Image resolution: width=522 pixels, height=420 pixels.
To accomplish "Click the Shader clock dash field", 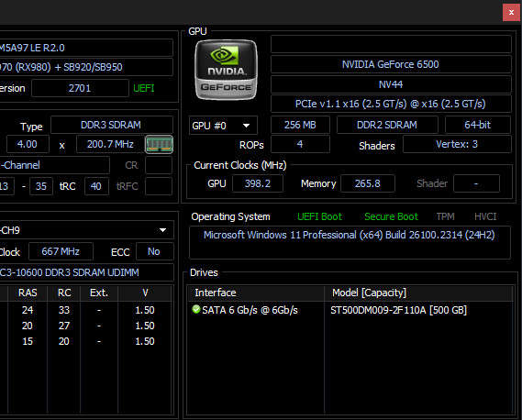I will (476, 183).
